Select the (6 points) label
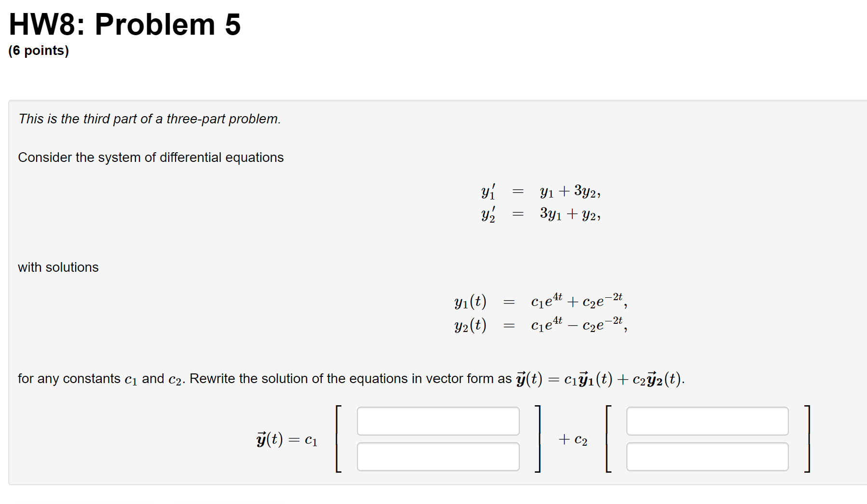867x504 pixels. point(39,50)
